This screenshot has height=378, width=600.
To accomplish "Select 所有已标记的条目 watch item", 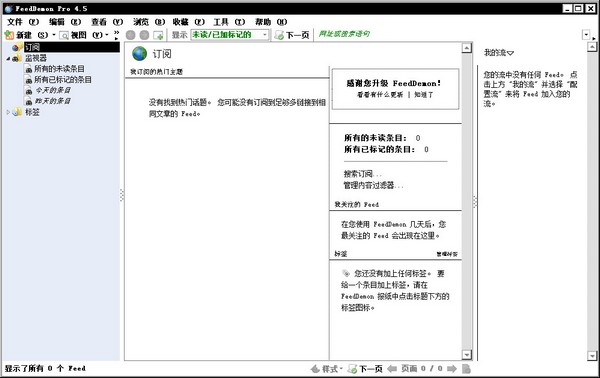I will pyautogui.click(x=63, y=80).
